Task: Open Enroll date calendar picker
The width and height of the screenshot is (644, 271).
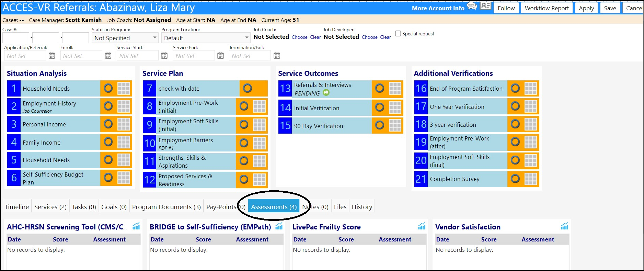Action: (x=108, y=56)
